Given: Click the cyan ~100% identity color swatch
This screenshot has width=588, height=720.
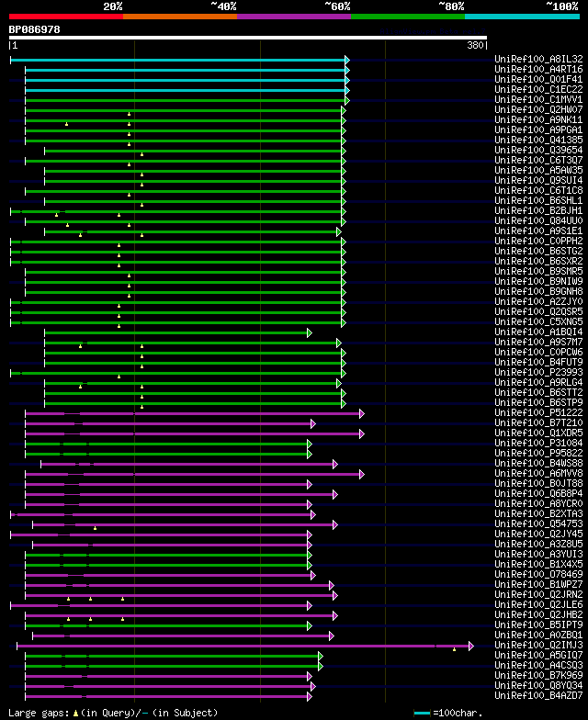Looking at the screenshot, I should click(522, 17).
